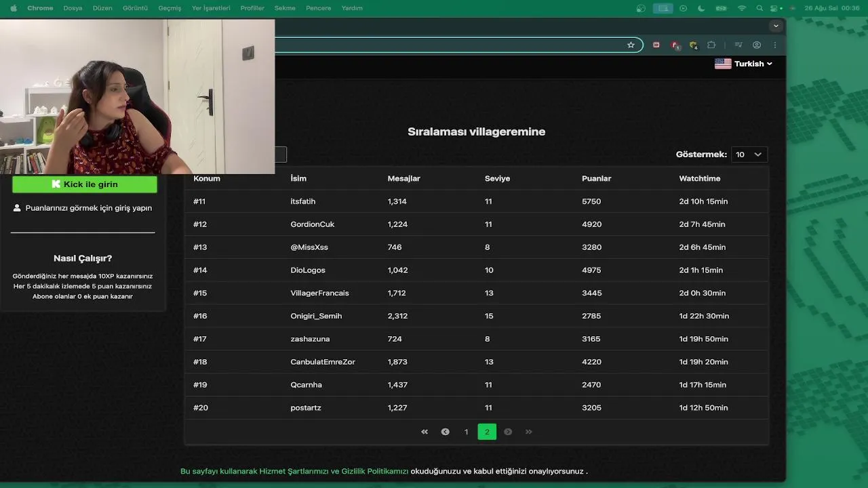
Task: Click the red extension icon with badge 1
Action: click(x=675, y=45)
